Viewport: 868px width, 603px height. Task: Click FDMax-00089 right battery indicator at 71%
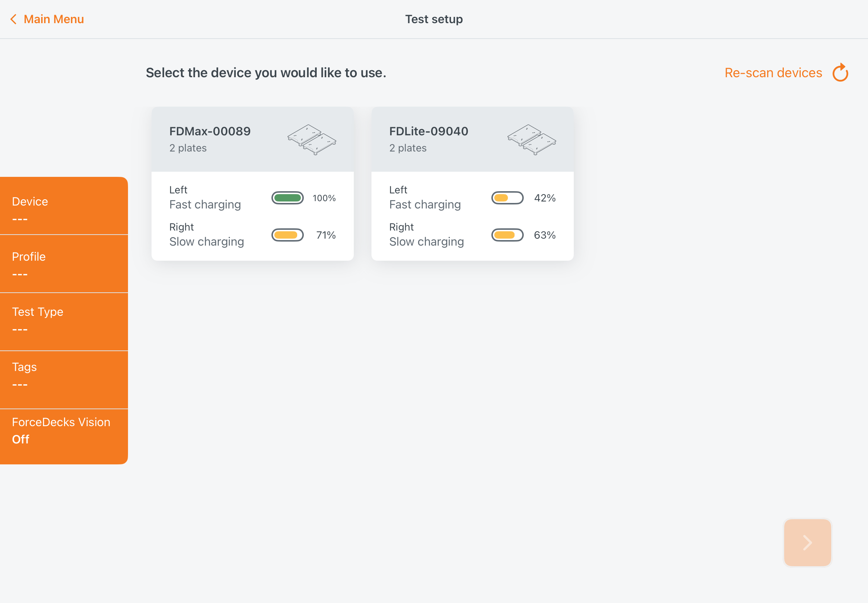288,235
